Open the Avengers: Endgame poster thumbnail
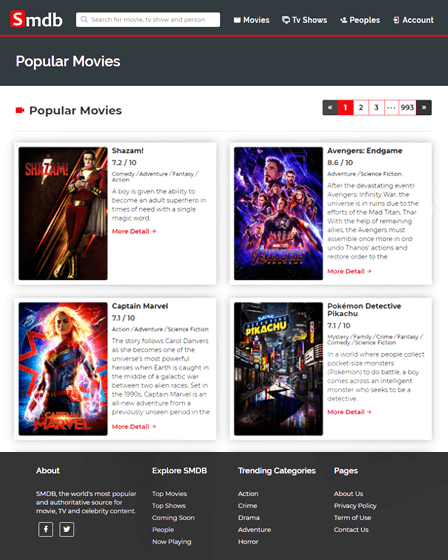The image size is (448, 560). (278, 213)
